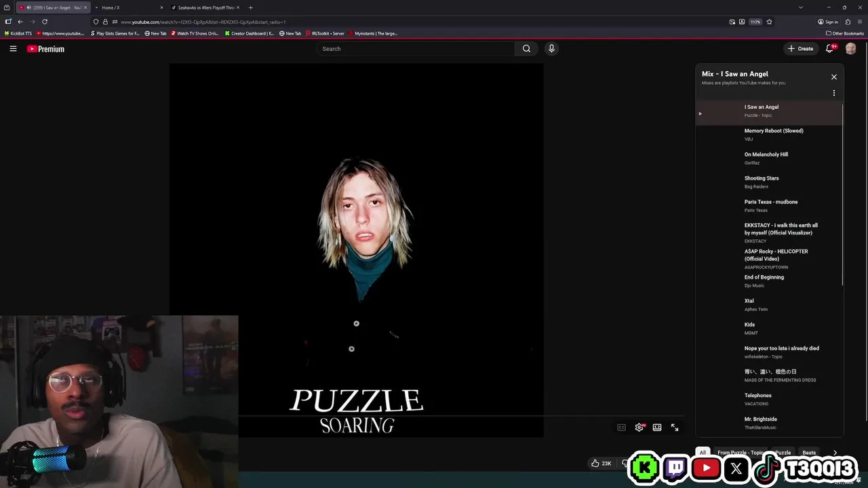Enter fullscreen on the video player

coord(675,427)
